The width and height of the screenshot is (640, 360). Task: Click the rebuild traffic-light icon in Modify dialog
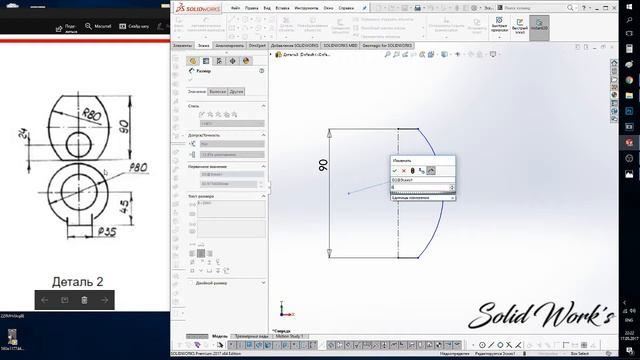413,171
